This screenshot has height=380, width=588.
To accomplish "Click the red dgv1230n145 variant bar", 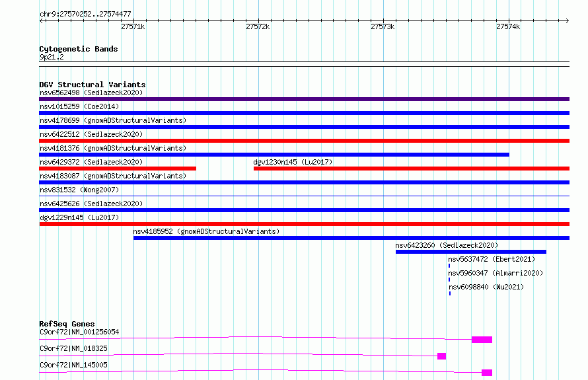I will click(x=412, y=169).
